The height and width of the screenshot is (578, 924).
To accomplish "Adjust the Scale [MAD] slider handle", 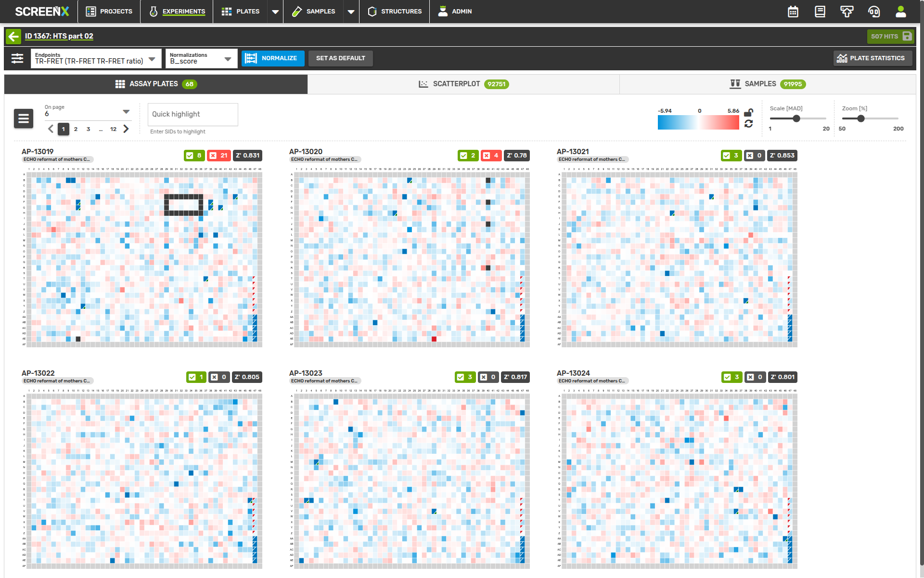I will point(796,118).
